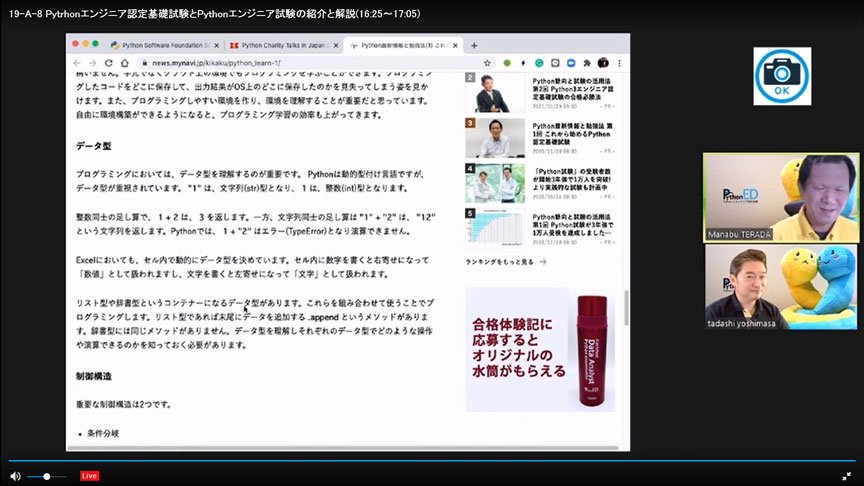Click the ranking 5 bar chart thumbnail
Image resolution: width=864 pixels, height=486 pixels.
click(x=495, y=228)
